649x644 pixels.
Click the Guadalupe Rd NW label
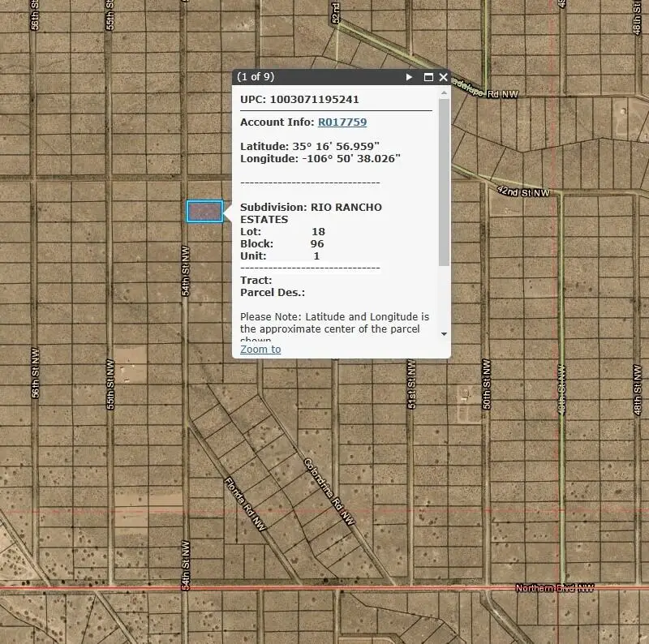tap(484, 88)
